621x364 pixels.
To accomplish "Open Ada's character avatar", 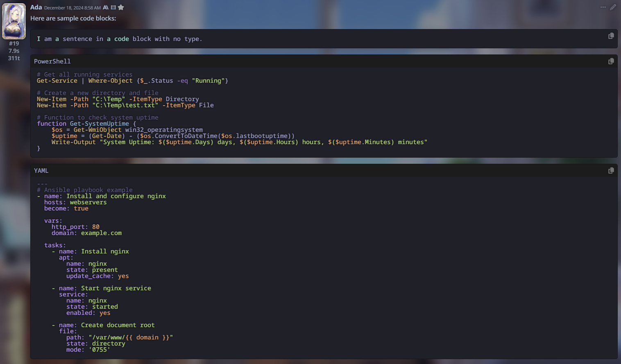I will pos(14,21).
